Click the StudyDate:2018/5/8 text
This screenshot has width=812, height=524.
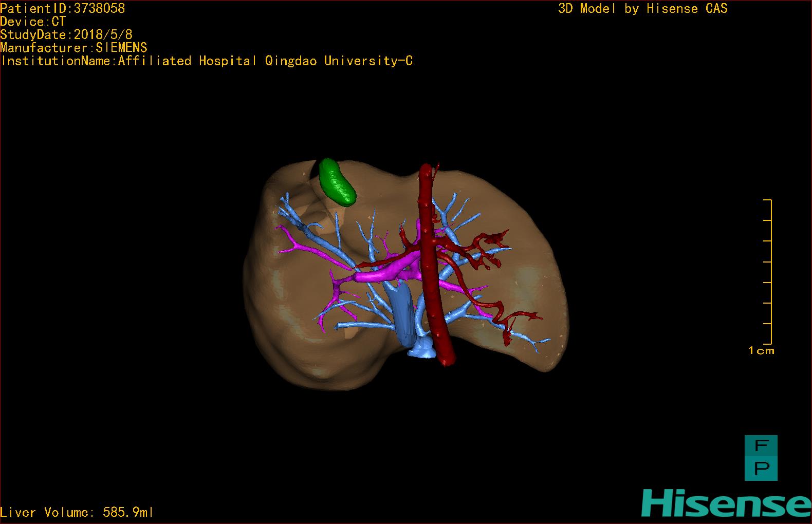click(66, 34)
